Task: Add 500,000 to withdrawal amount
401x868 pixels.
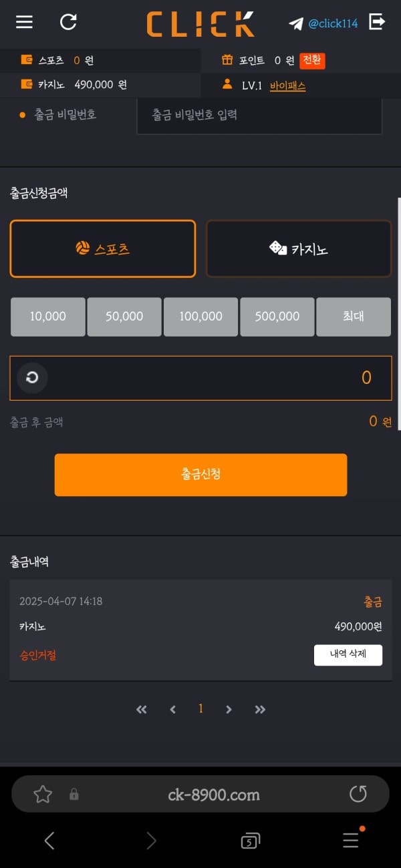Action: [277, 316]
